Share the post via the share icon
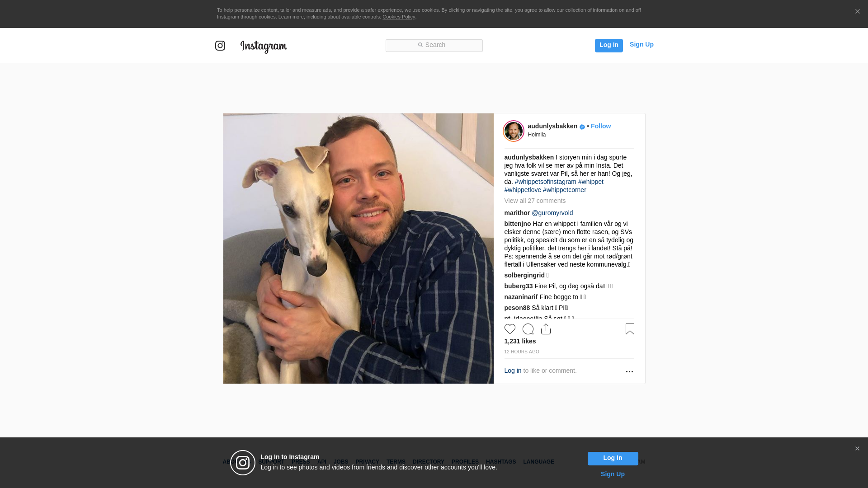Image resolution: width=868 pixels, height=488 pixels. click(546, 329)
